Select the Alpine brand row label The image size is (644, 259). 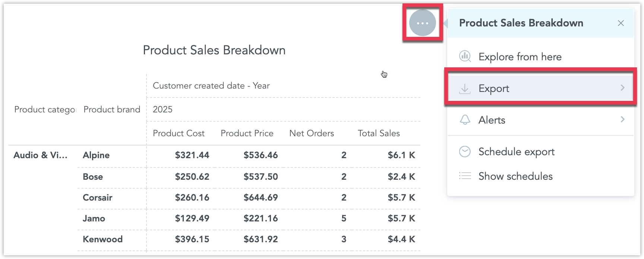click(96, 155)
